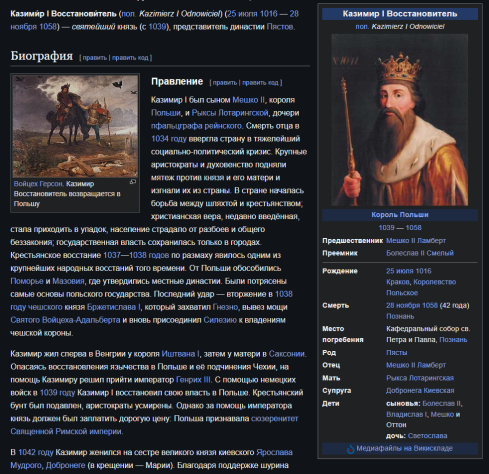Click the enlarge icon under Gerson painting
Screen dimensions: 489x474
click(133, 182)
